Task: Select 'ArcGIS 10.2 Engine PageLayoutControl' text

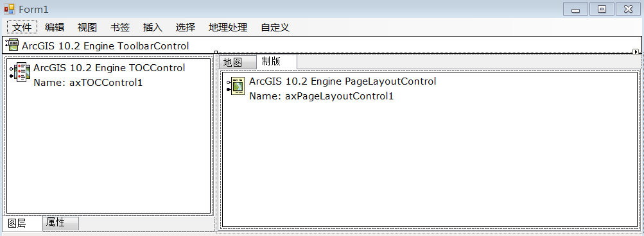Action: pos(342,81)
